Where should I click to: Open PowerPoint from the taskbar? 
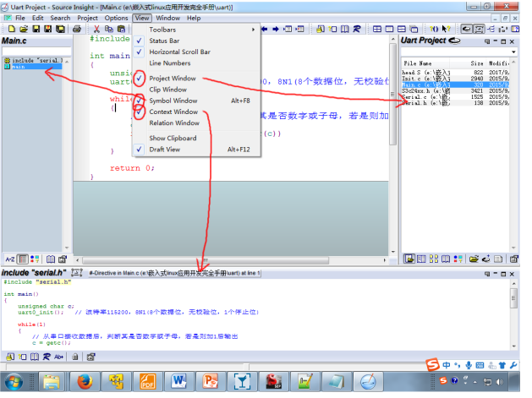pos(210,382)
